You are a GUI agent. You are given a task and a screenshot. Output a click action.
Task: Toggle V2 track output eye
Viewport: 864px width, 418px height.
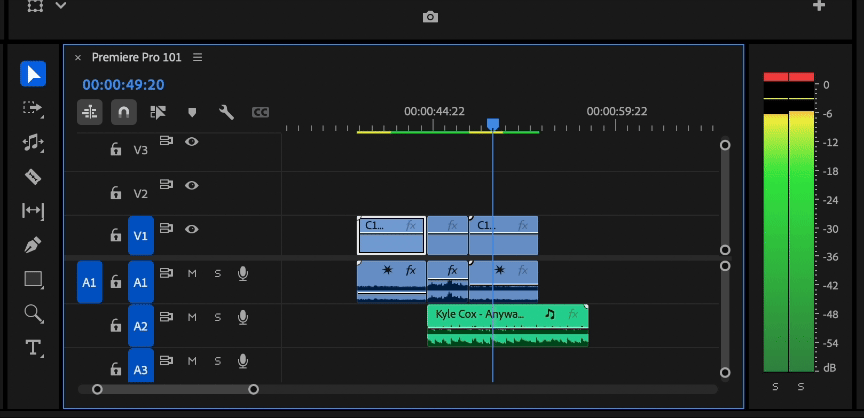191,185
